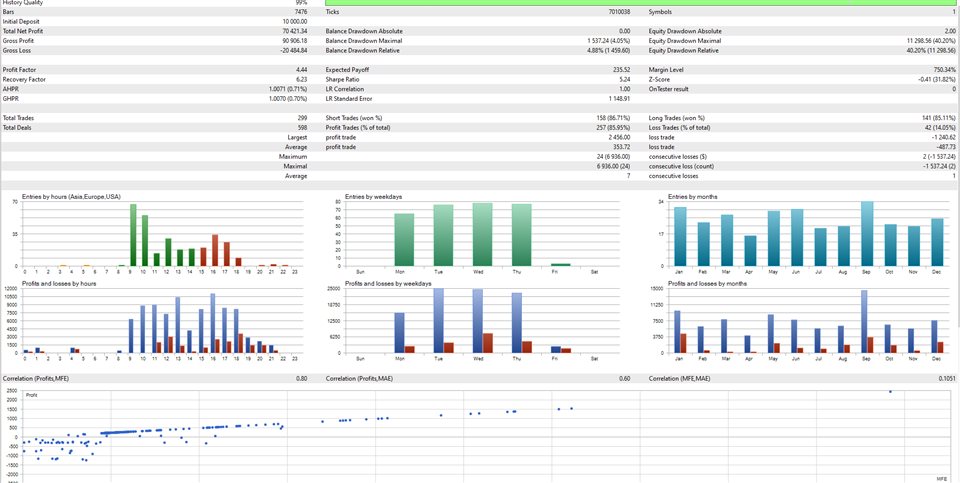Select the average profit trade value 353.72
Screen dimensions: 960x483
[x=621, y=148]
